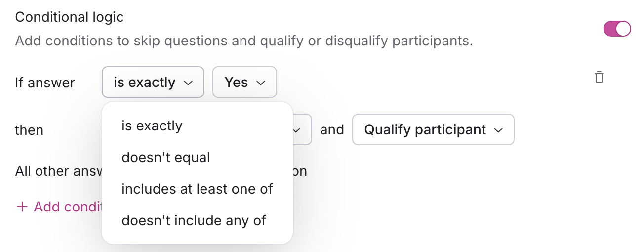The height and width of the screenshot is (252, 644).
Task: Click the chevron arrow in the Yes dropdown
Action: tap(261, 83)
